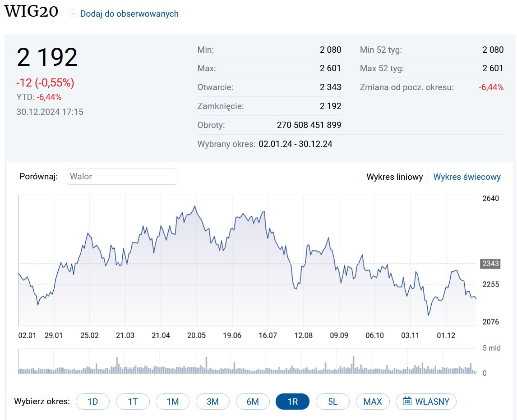Open the Dodaj do obserwowanych link
This screenshot has height=420, width=517.
point(129,14)
